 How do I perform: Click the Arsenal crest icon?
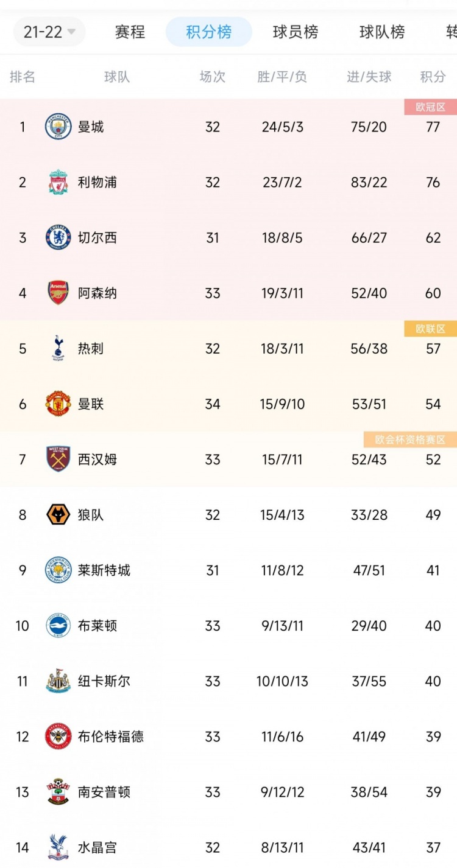click(x=58, y=293)
